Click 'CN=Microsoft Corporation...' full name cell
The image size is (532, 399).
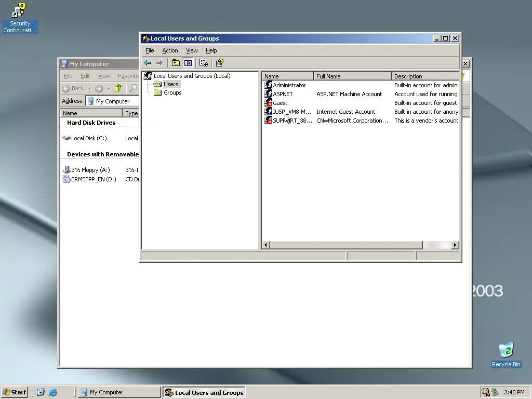352,121
